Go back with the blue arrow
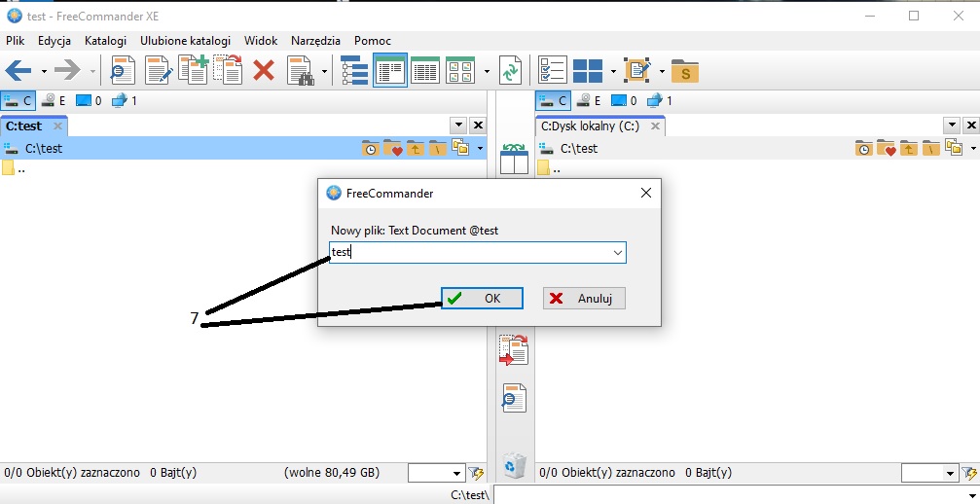This screenshot has width=980, height=504. click(18, 70)
